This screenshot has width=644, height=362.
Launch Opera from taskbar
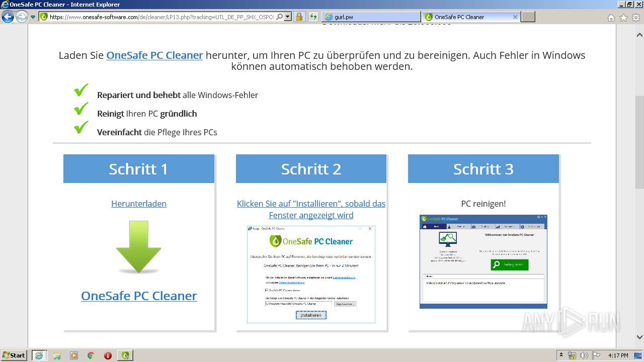click(x=108, y=355)
